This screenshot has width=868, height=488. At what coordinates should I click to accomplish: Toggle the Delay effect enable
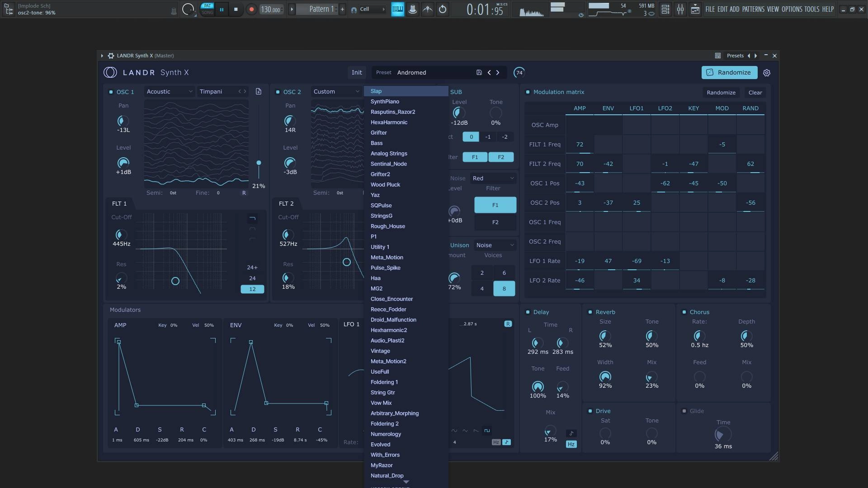coord(528,312)
